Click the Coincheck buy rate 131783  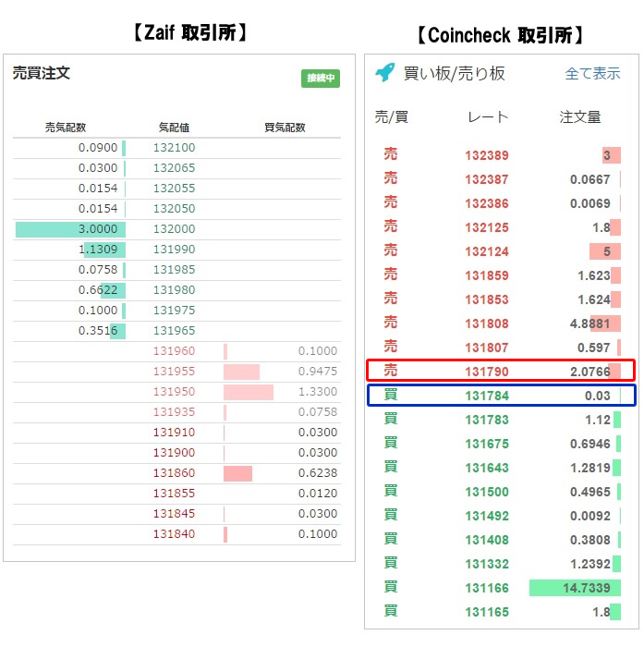(487, 420)
